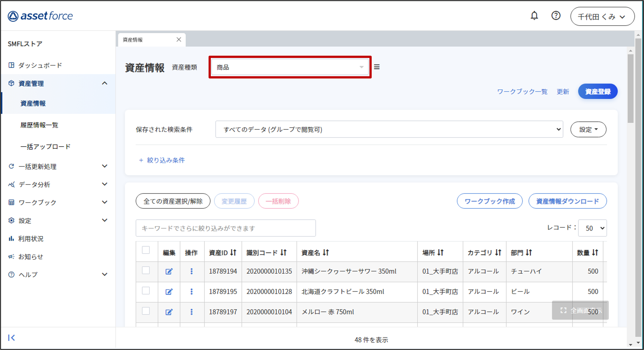Click the keyword filter input field
This screenshot has height=350, width=644.
coord(226,228)
